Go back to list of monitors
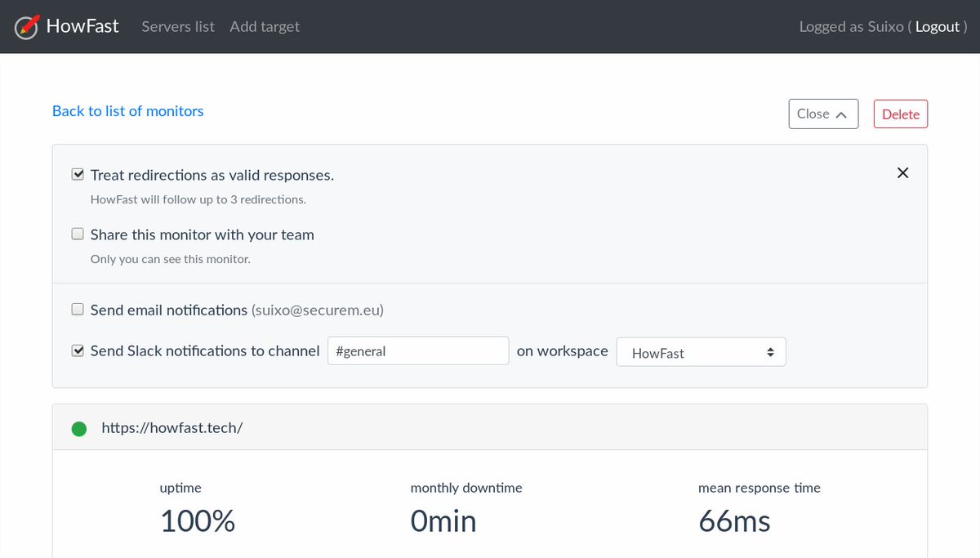 coord(127,110)
